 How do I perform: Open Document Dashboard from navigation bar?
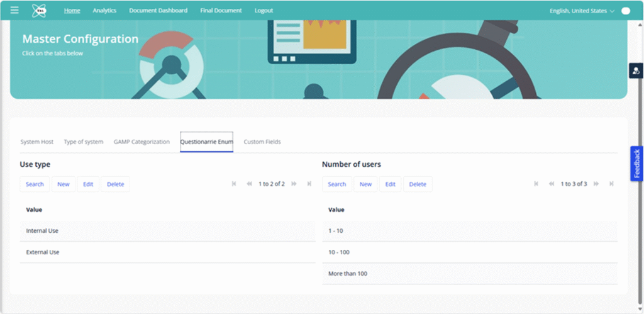(x=158, y=11)
